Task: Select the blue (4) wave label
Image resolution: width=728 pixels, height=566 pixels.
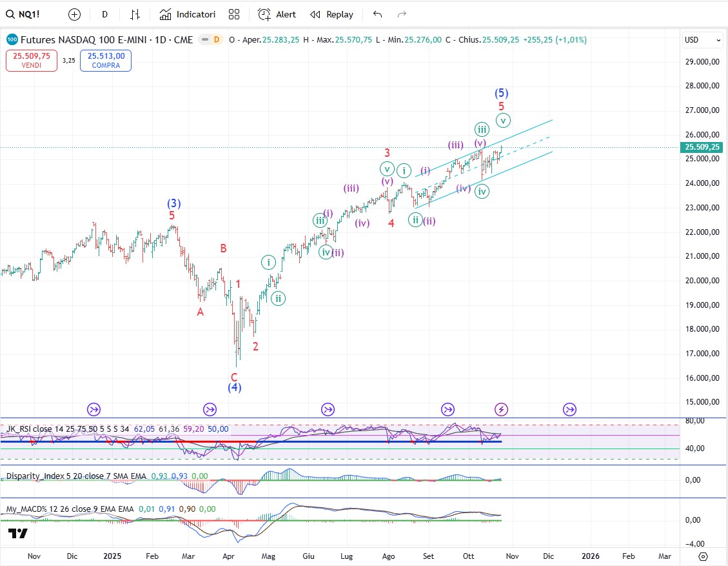Action: coord(235,387)
